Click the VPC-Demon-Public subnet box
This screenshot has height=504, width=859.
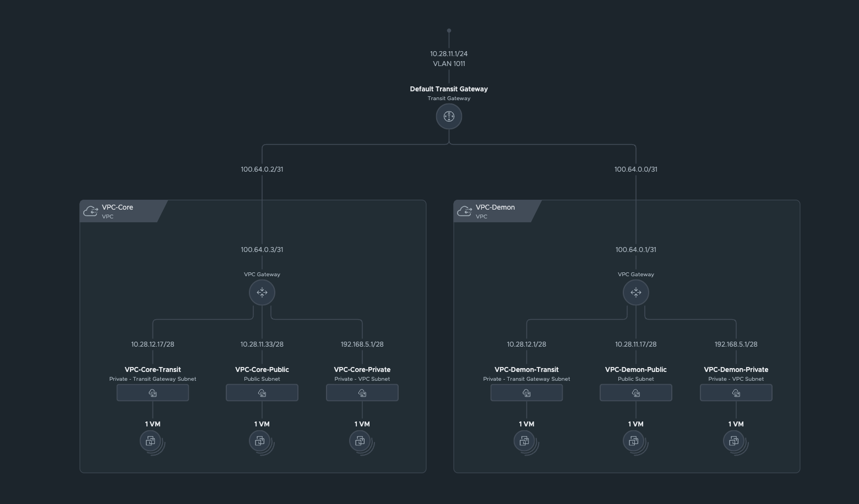tap(635, 393)
